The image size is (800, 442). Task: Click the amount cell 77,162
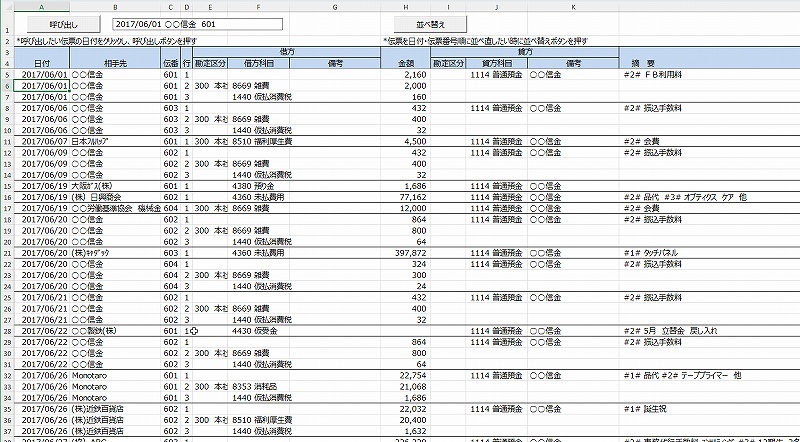pyautogui.click(x=405, y=197)
